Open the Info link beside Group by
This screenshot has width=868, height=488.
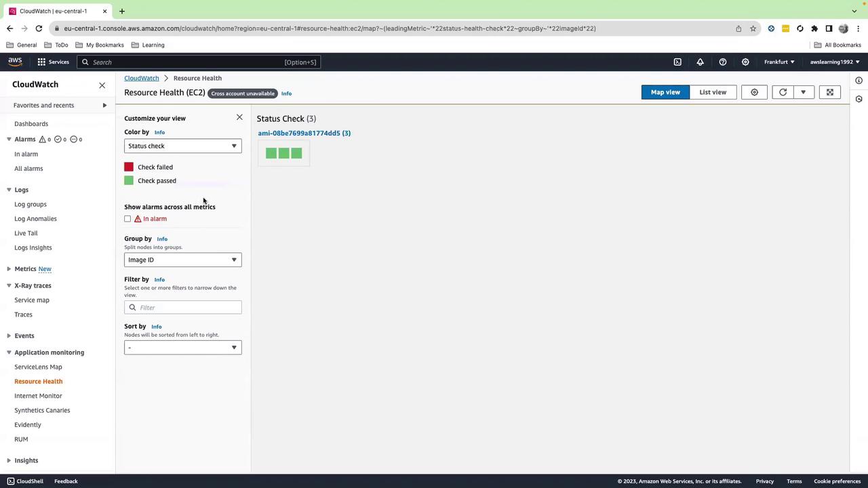tap(162, 239)
